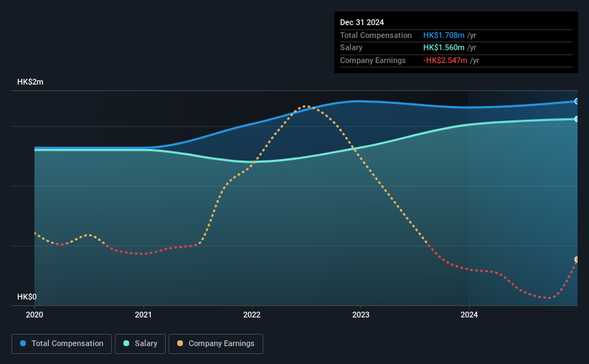
Task: Select the 2022 x-axis label
Action: 252,315
